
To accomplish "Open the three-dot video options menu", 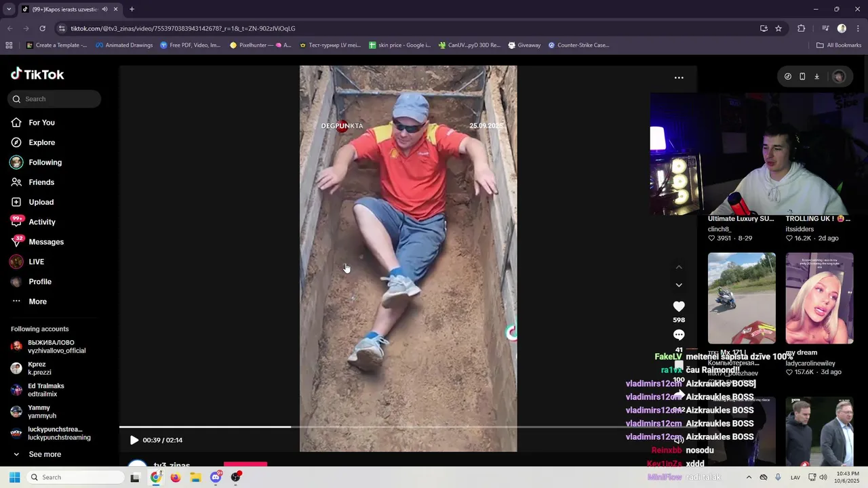I will [679, 78].
